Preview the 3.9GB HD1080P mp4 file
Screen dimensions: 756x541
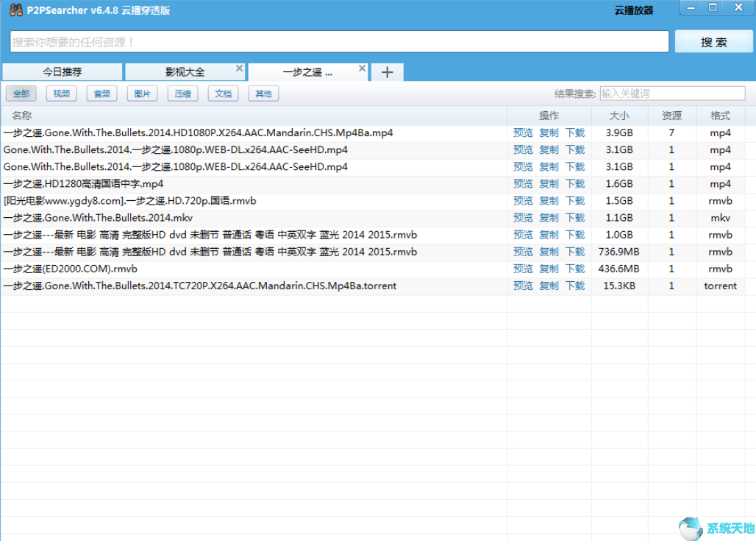click(x=523, y=132)
